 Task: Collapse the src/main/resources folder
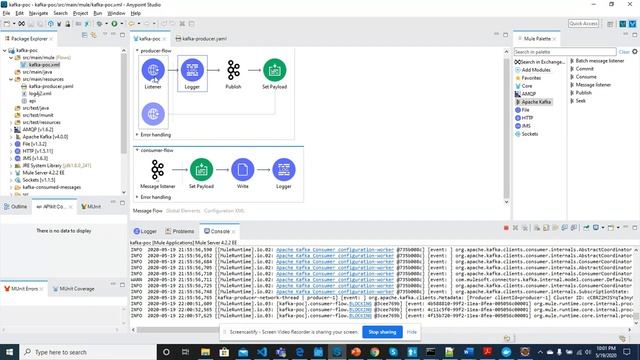11,79
